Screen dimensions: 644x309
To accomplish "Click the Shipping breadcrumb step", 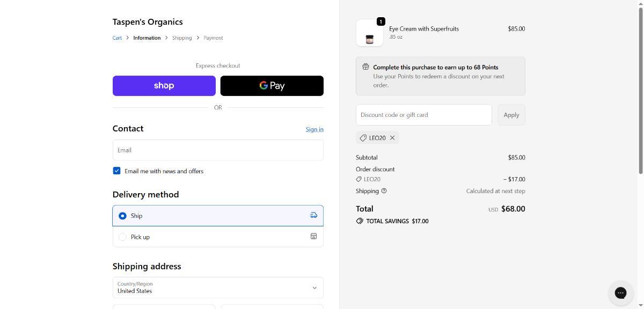I will [182, 38].
